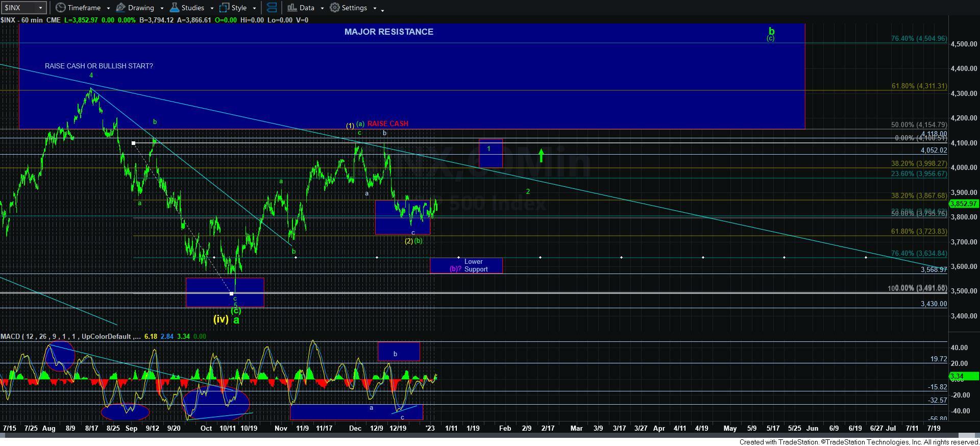This screenshot has width=980, height=446.
Task: Expand the Timeframe dropdown arrow
Action: tap(108, 8)
